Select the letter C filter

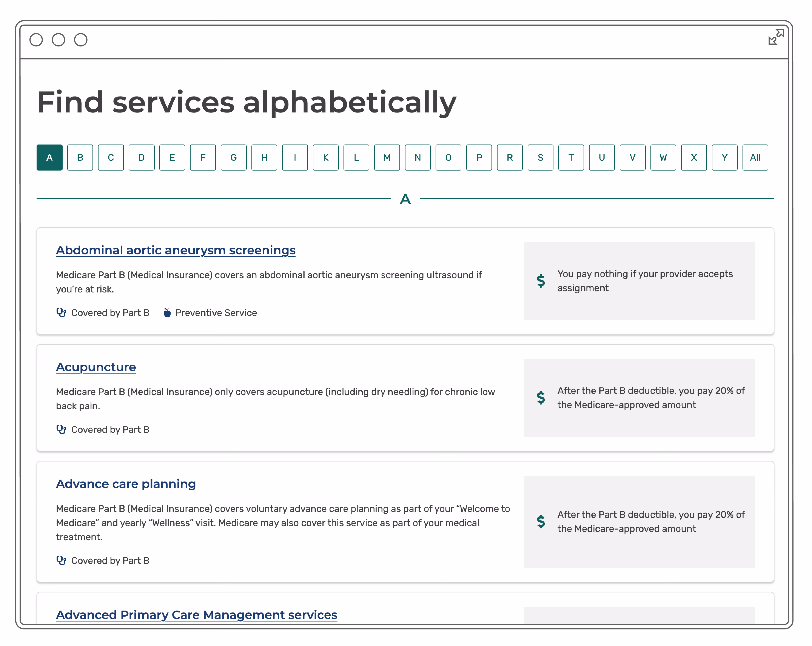pyautogui.click(x=111, y=158)
